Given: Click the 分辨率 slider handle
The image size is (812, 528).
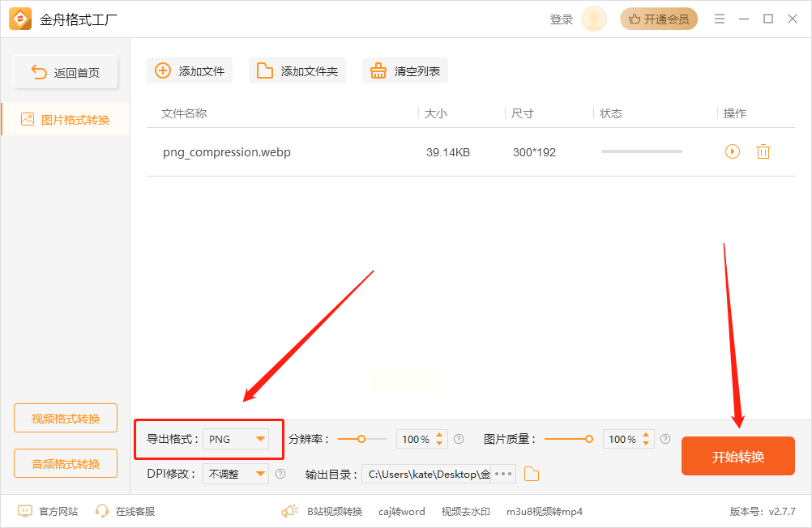Looking at the screenshot, I should point(361,439).
